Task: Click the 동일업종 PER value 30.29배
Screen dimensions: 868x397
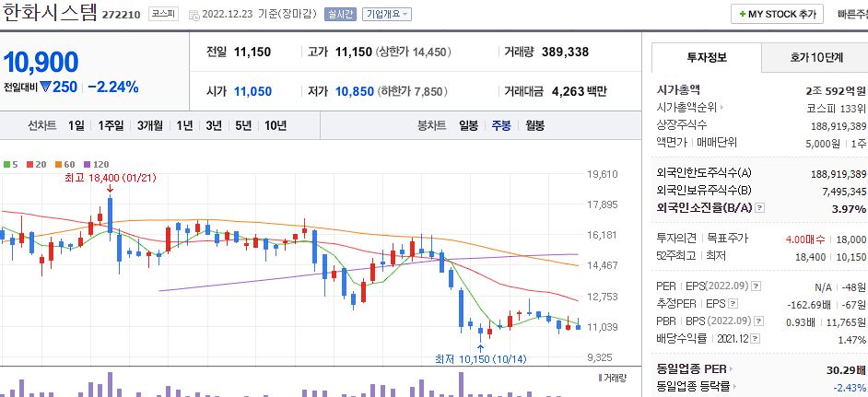Action: pyautogui.click(x=845, y=370)
